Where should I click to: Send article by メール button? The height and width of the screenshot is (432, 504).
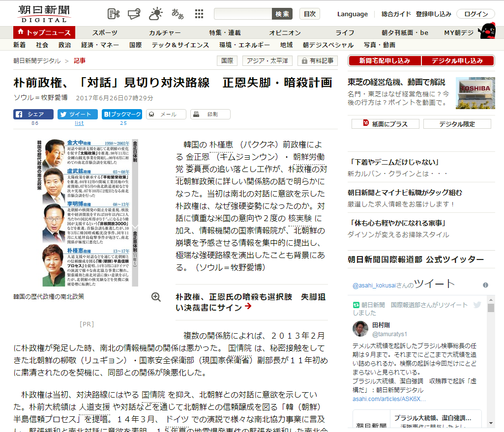pyautogui.click(x=166, y=115)
